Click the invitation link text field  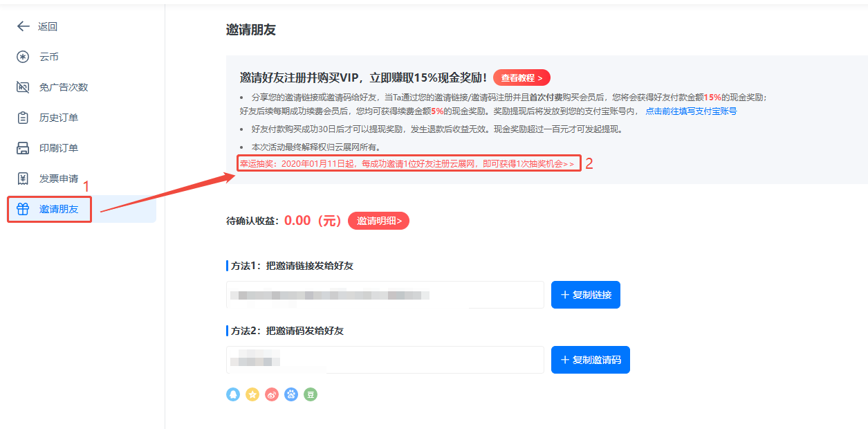(x=385, y=295)
